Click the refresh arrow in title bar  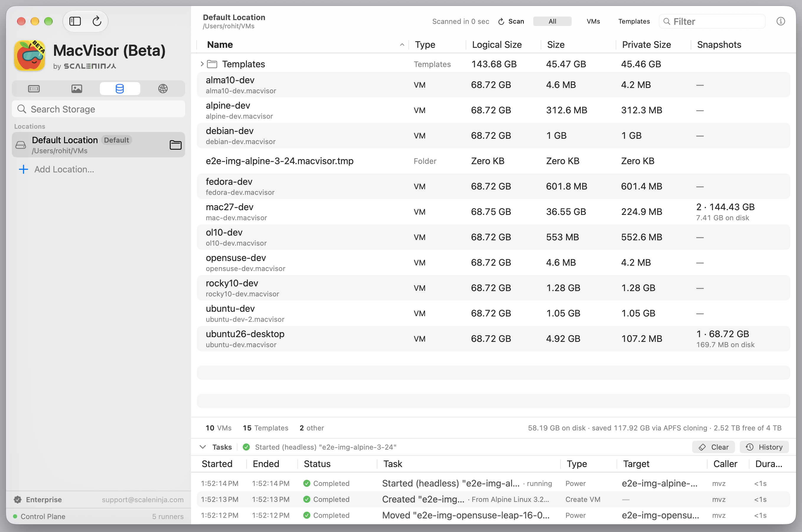coord(97,21)
